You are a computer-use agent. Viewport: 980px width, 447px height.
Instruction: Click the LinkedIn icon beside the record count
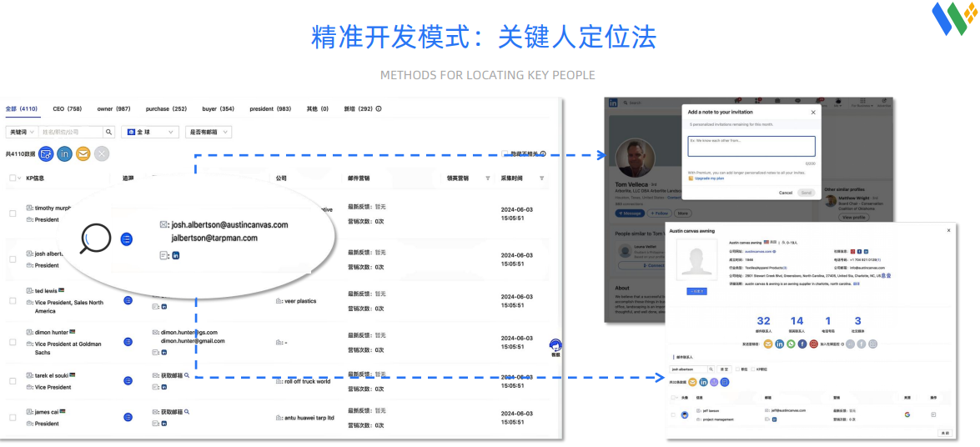tap(65, 153)
